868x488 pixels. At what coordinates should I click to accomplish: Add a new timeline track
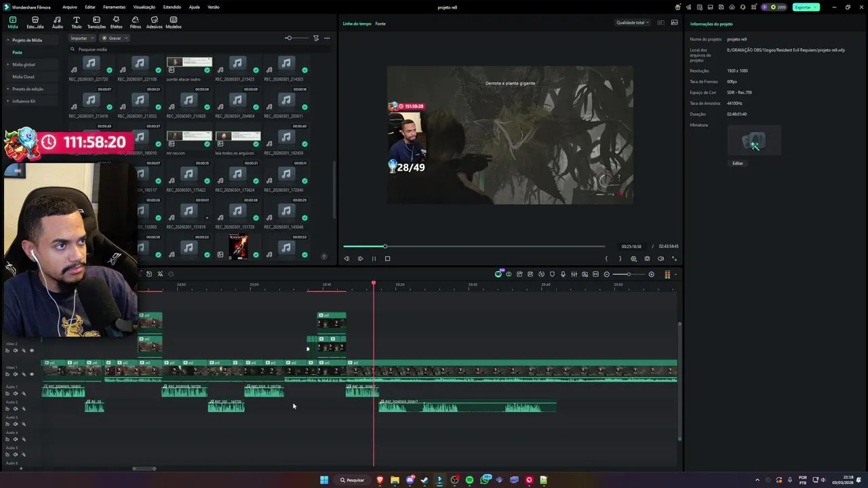click(21, 468)
